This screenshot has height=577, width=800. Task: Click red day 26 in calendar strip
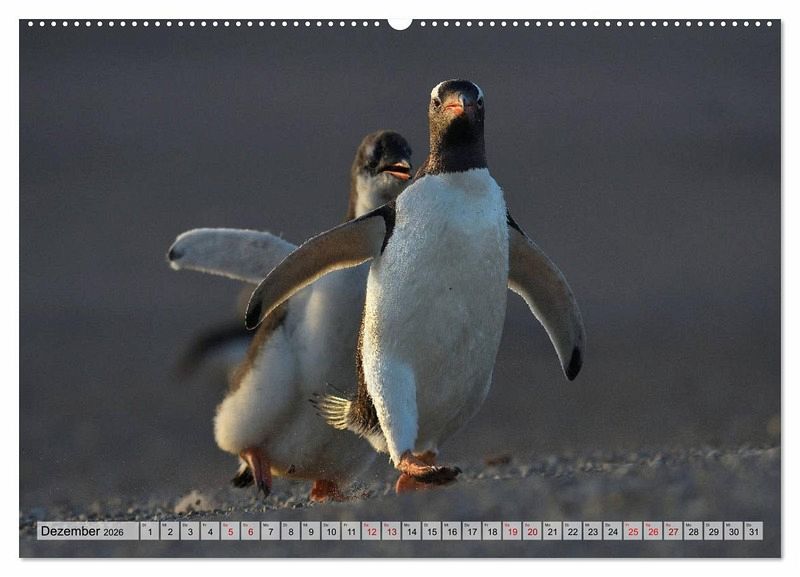[x=652, y=531]
